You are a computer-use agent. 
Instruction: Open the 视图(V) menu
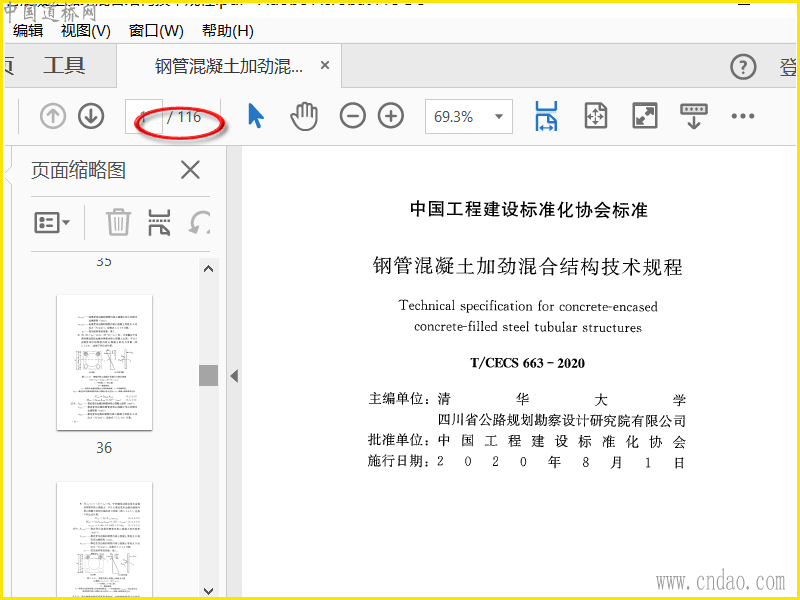[85, 31]
